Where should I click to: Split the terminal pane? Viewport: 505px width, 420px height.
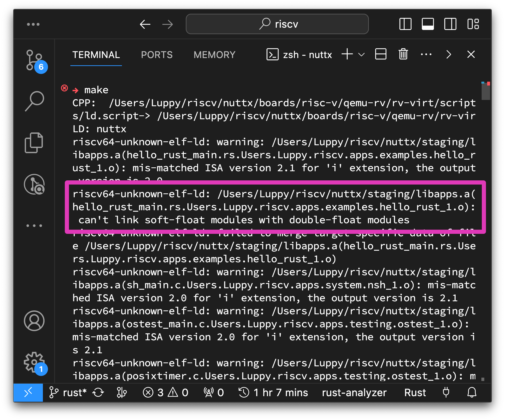pyautogui.click(x=381, y=54)
